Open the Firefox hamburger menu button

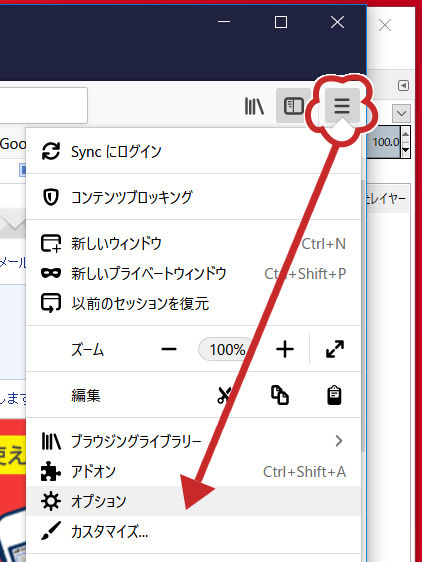[342, 105]
